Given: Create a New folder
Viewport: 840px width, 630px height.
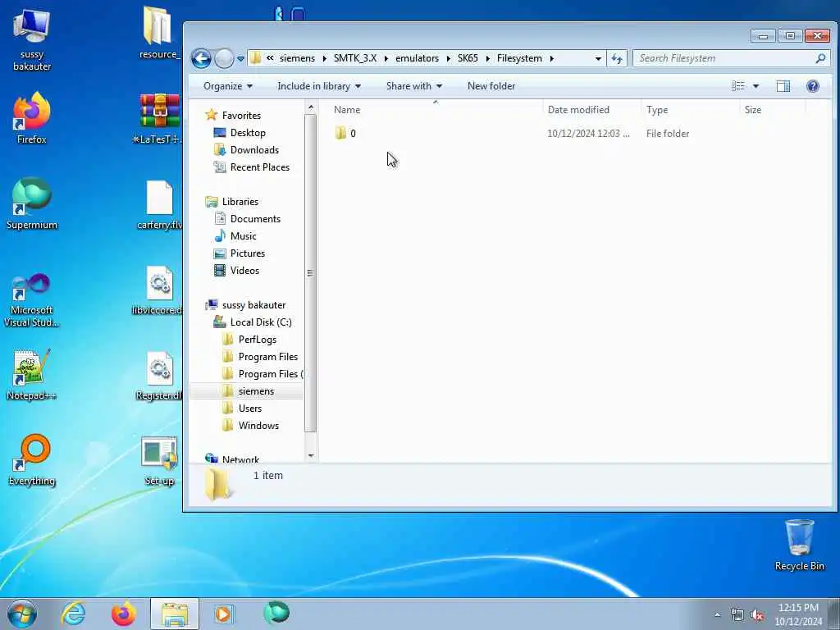Looking at the screenshot, I should point(491,85).
